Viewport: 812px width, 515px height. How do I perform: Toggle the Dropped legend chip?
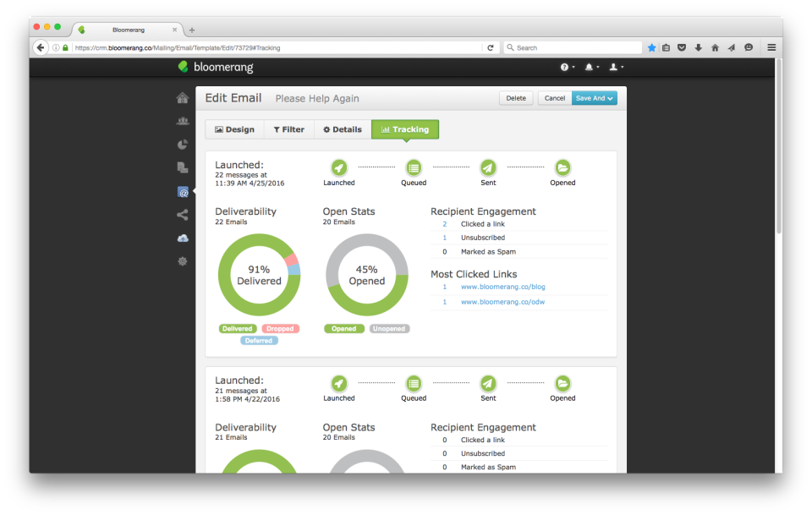(x=280, y=329)
